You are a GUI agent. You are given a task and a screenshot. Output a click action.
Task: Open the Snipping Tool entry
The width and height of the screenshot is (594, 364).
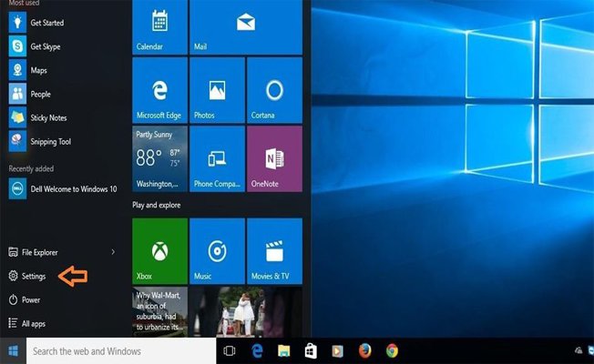click(40, 142)
